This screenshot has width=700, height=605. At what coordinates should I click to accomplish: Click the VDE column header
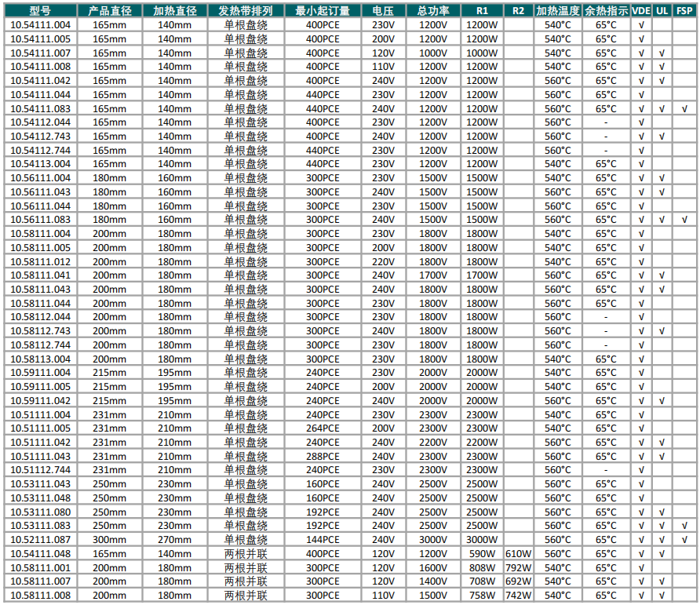pos(641,11)
